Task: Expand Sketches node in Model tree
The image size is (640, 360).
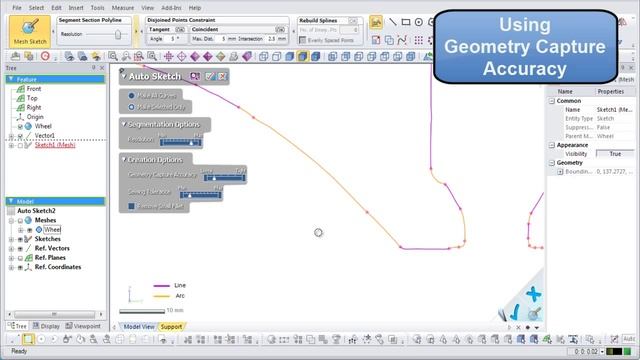Action: 11,239
